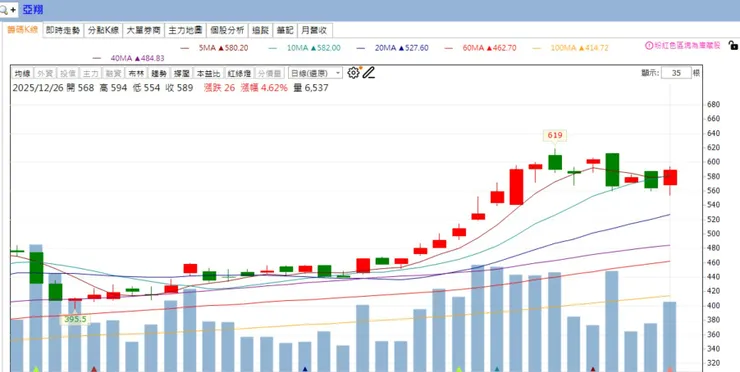Image resolution: width=740 pixels, height=372 pixels.
Task: Click the 619 high price label
Action: pyautogui.click(x=555, y=135)
